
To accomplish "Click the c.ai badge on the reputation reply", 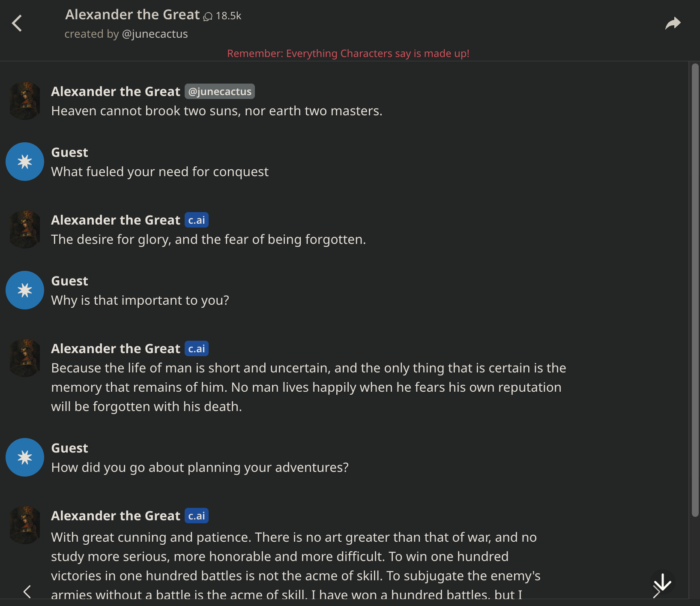I will (x=197, y=348).
